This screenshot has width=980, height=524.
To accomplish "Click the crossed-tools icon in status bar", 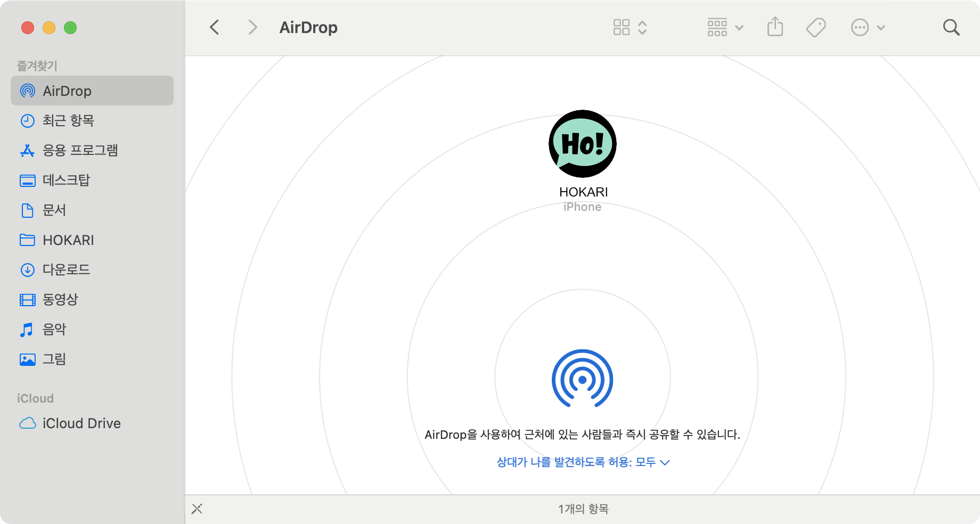I will [197, 509].
